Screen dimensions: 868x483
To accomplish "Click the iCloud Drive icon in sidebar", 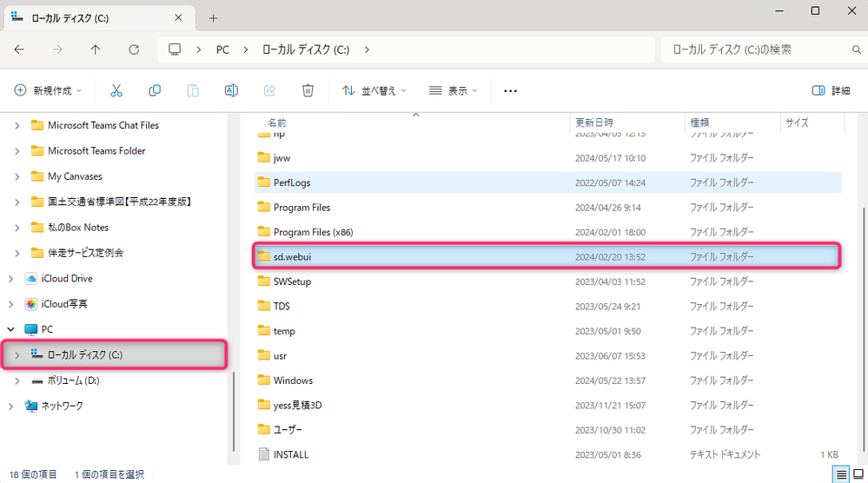I will click(x=31, y=278).
